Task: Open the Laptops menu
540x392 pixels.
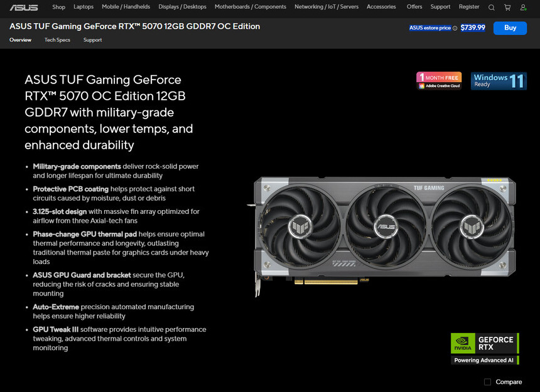Action: 84,7
